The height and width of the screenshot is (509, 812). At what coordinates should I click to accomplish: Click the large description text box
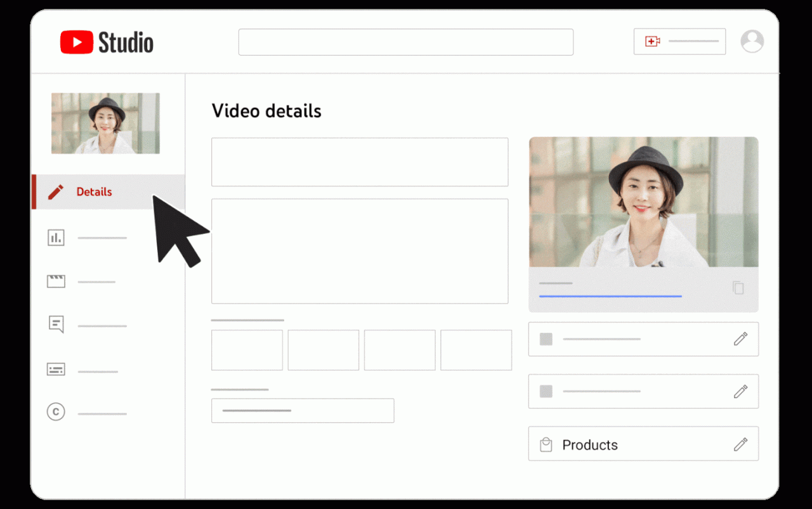[360, 251]
